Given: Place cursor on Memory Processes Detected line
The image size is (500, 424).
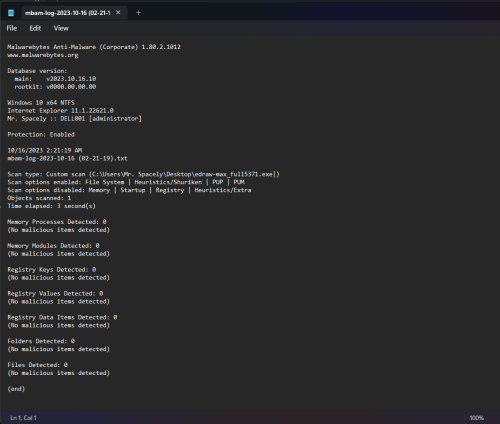Looking at the screenshot, I should coord(57,222).
